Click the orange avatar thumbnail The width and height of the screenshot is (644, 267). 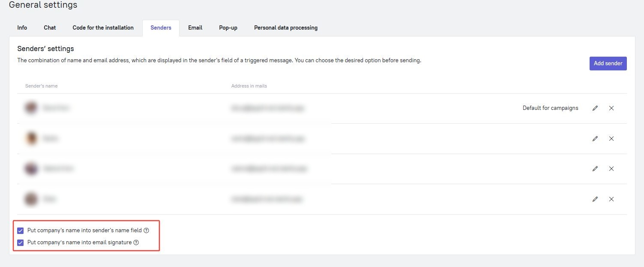(31, 139)
